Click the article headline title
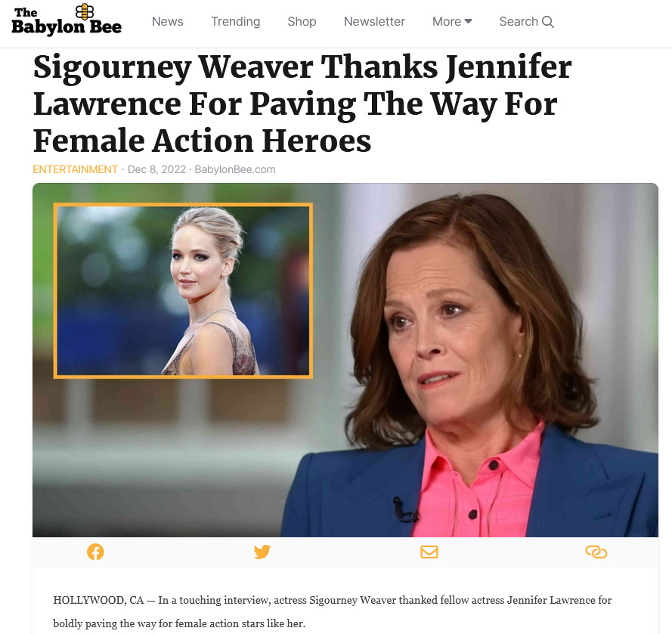This screenshot has height=634, width=672. point(302,104)
